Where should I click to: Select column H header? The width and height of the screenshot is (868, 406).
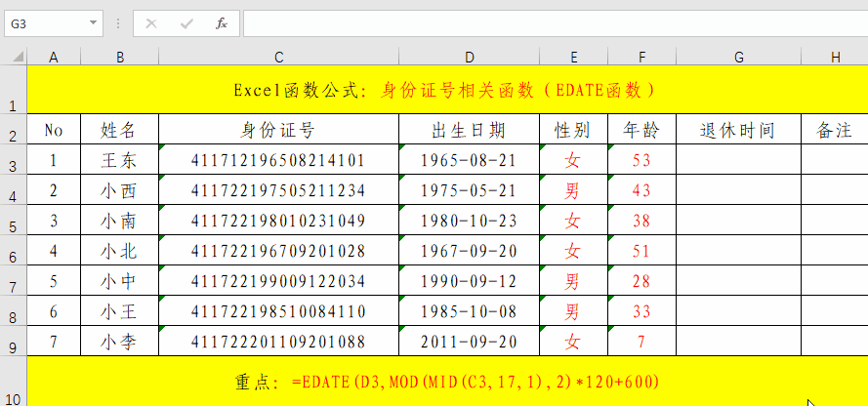tap(835, 57)
